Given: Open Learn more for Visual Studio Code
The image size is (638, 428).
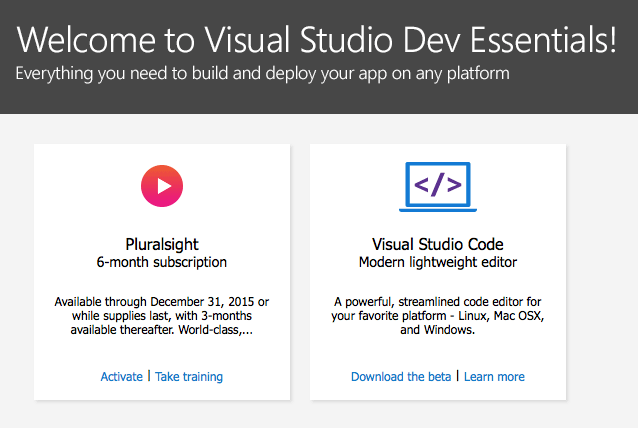Looking at the screenshot, I should tap(494, 377).
